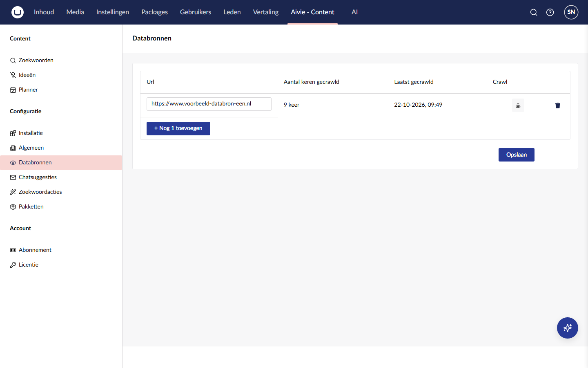The image size is (588, 368).
Task: Delete the data source with trash icon
Action: pyautogui.click(x=558, y=105)
